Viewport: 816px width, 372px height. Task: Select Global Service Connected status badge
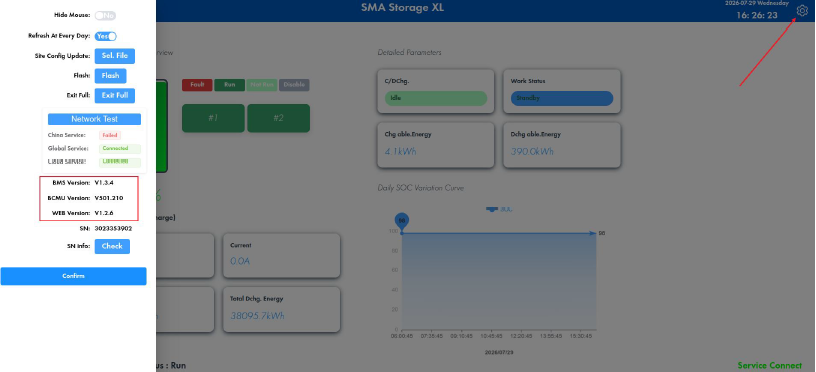[x=120, y=149]
